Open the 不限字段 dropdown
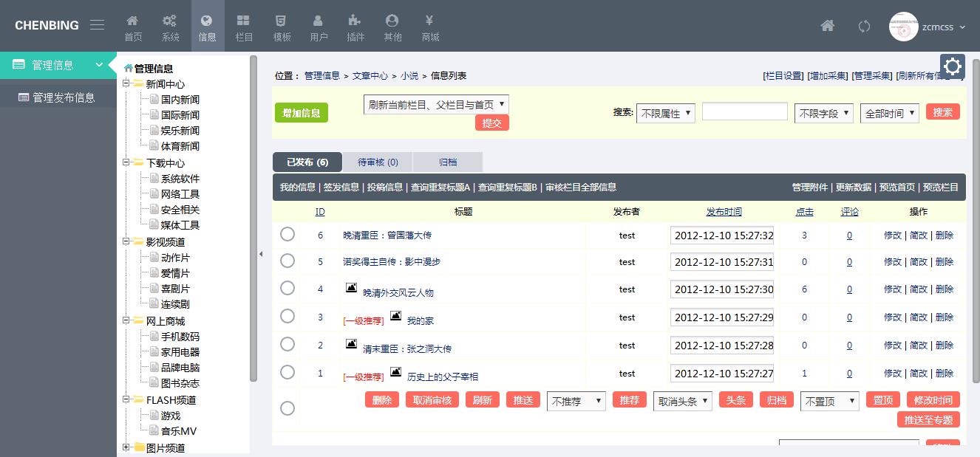Viewport: 980px width, 457px height. [x=824, y=114]
